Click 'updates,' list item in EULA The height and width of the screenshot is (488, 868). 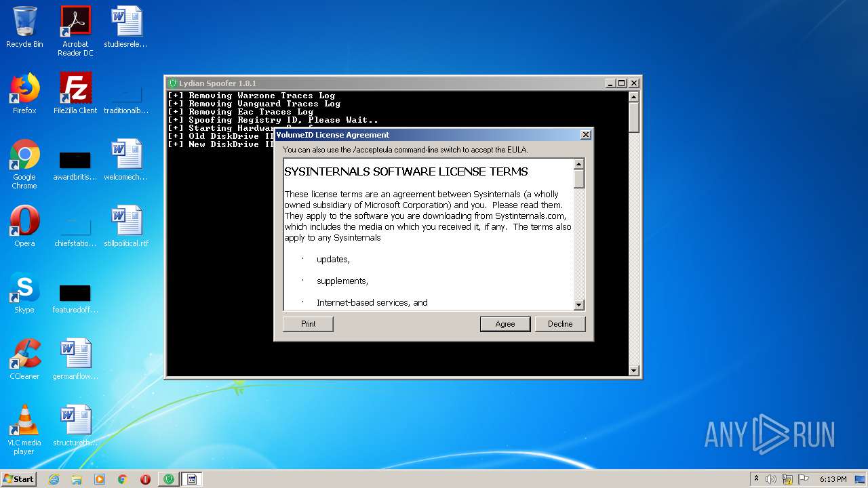[x=333, y=260]
